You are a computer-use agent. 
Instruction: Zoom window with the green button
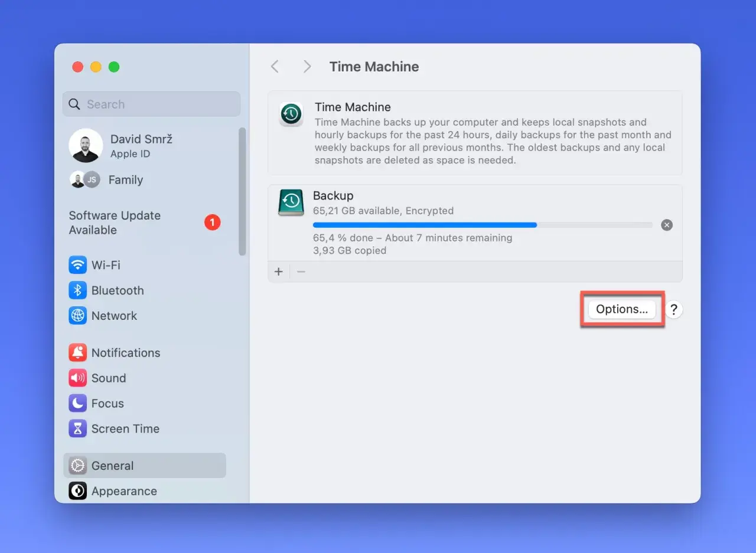pyautogui.click(x=114, y=67)
